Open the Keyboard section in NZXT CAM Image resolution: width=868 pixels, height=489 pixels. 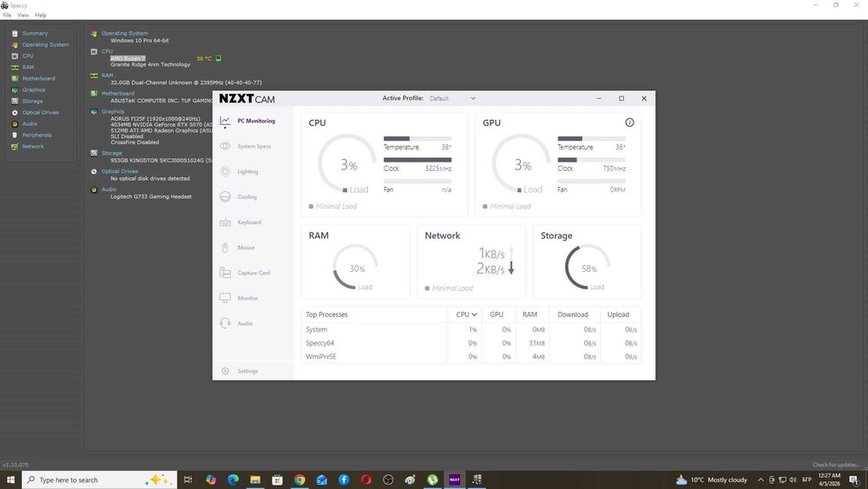pos(241,222)
